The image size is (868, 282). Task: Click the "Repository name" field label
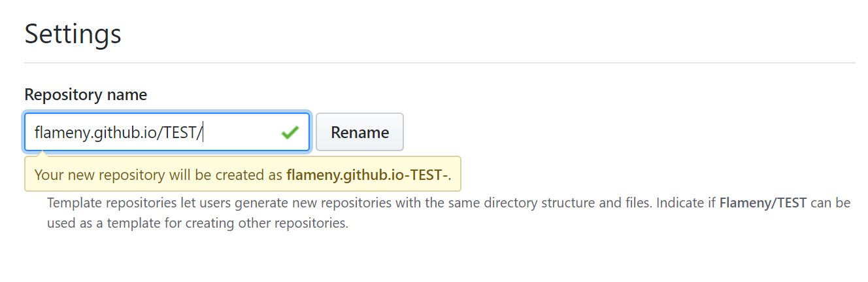coord(86,95)
